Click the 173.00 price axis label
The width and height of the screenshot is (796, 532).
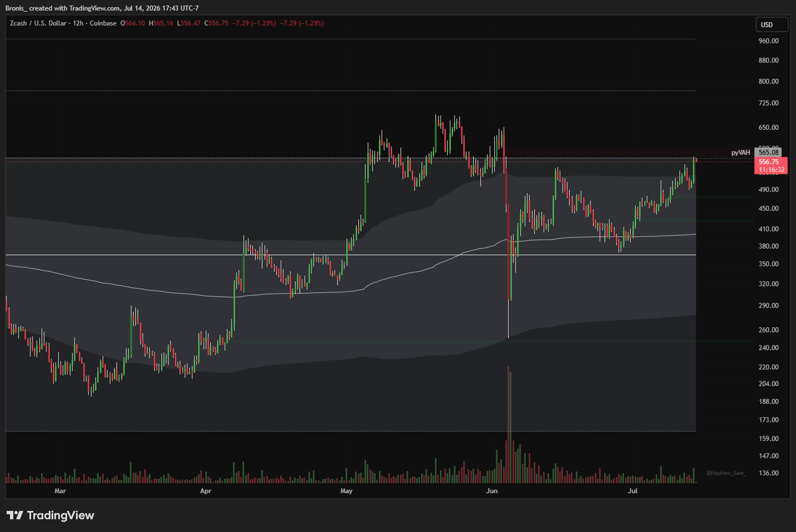pyautogui.click(x=768, y=421)
